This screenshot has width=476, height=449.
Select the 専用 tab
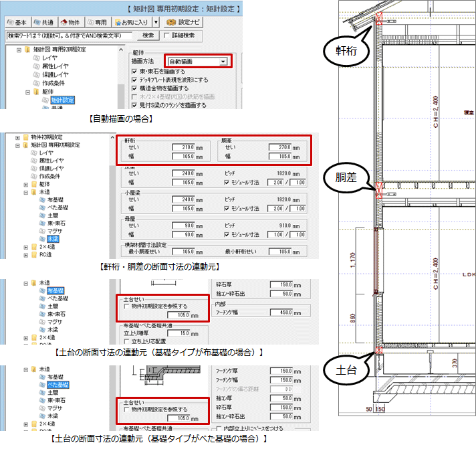tap(97, 23)
